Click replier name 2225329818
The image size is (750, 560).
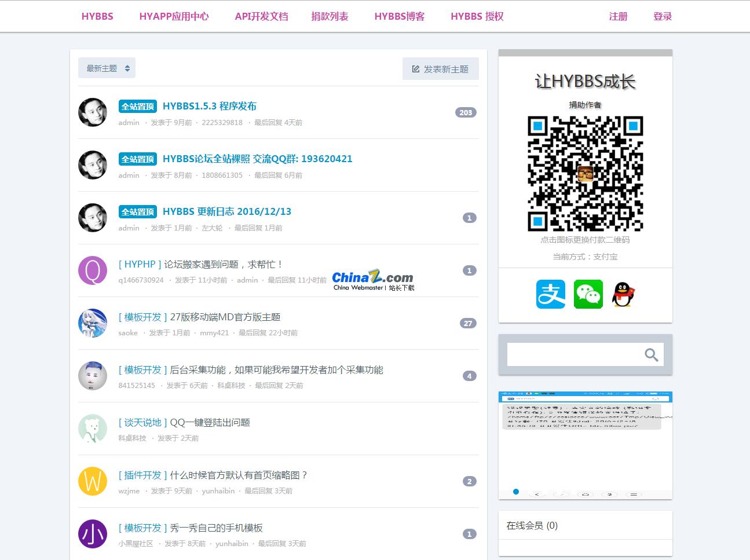[222, 123]
